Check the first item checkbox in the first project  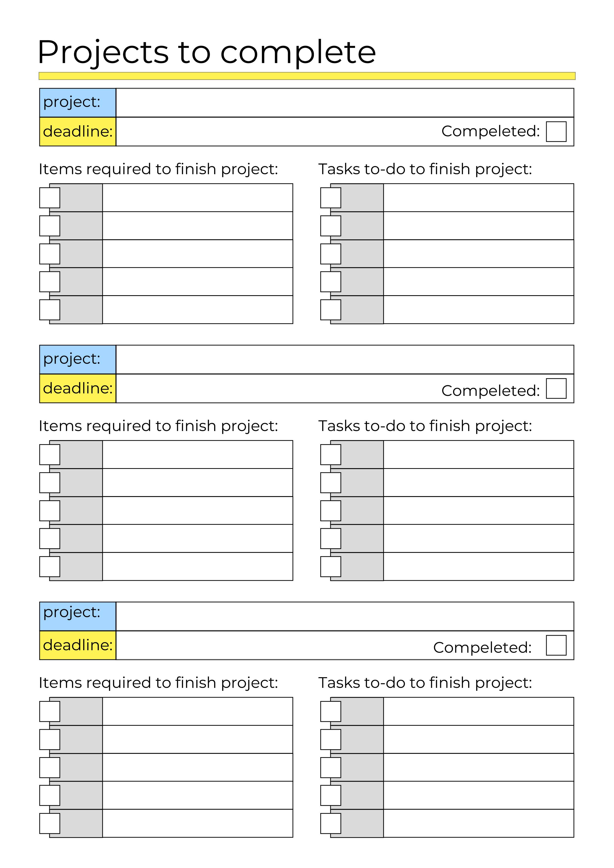(50, 198)
